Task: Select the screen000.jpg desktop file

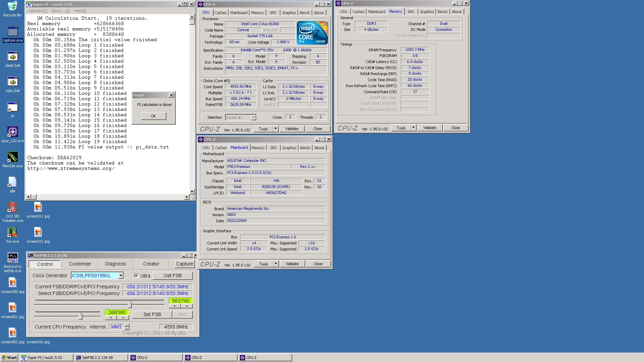Action: (x=12, y=286)
